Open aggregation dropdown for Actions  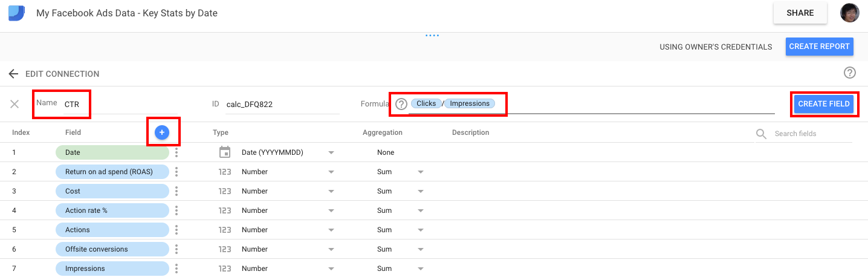[421, 230]
